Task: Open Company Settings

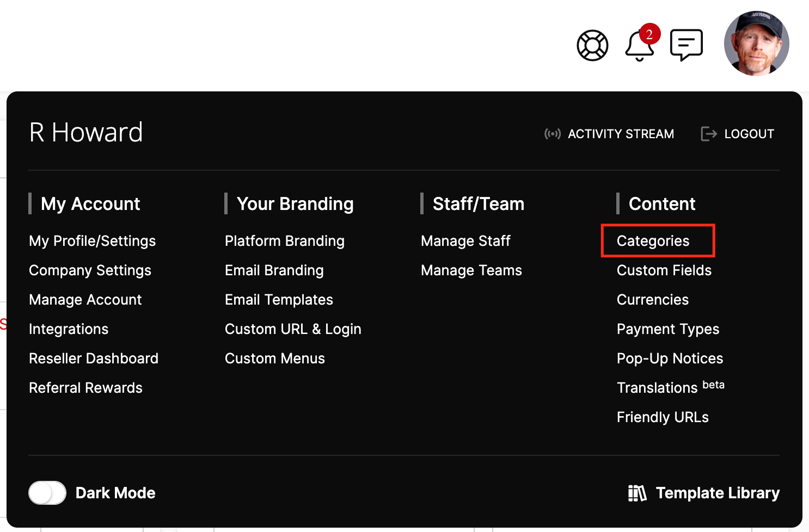Action: [90, 270]
